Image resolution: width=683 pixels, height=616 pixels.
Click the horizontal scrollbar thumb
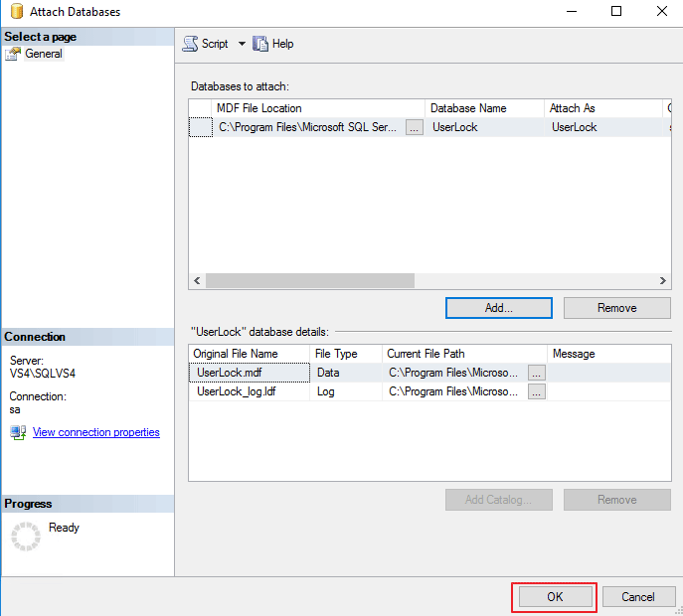coord(310,281)
